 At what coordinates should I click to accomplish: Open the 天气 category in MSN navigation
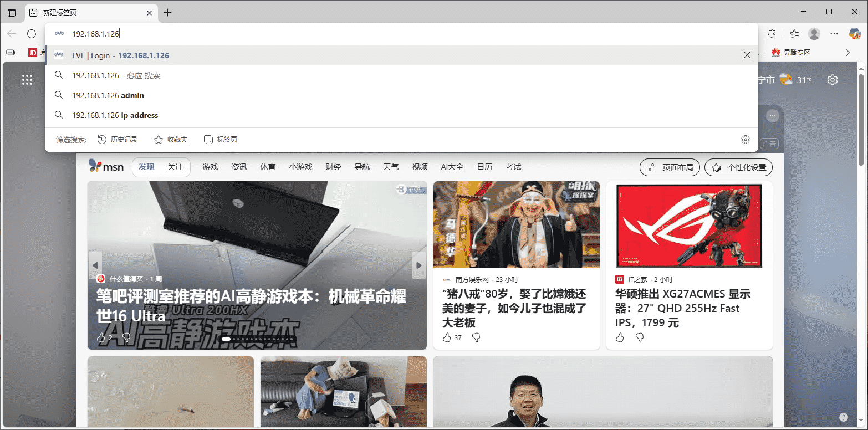pyautogui.click(x=391, y=167)
